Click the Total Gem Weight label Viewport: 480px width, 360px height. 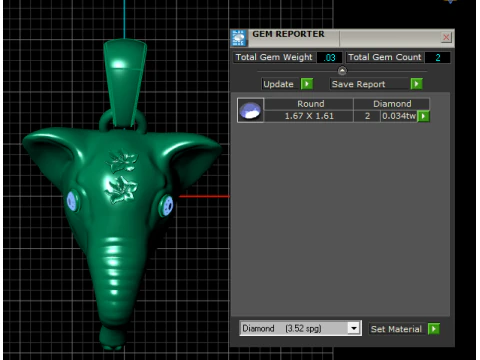pyautogui.click(x=274, y=57)
